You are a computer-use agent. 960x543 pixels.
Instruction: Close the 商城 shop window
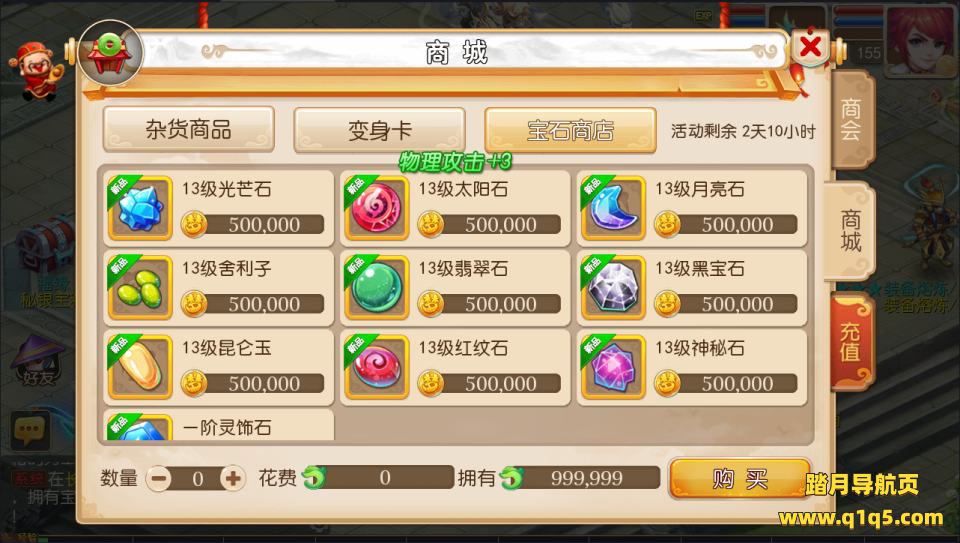pos(810,47)
